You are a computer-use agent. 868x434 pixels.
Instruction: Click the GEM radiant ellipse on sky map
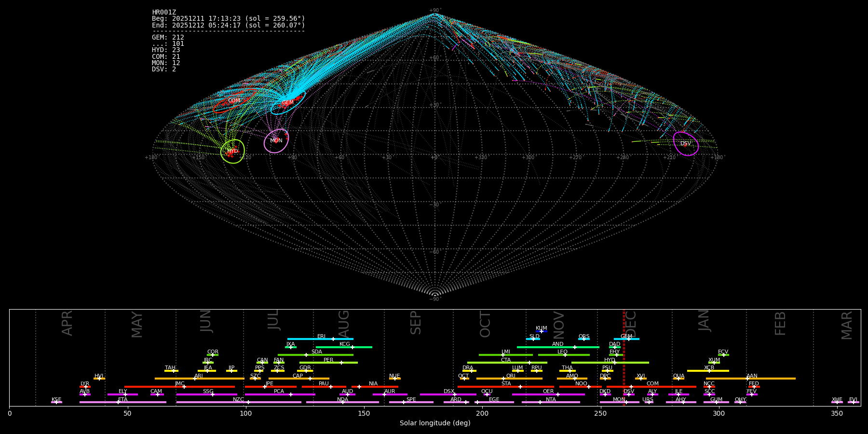[x=287, y=103]
